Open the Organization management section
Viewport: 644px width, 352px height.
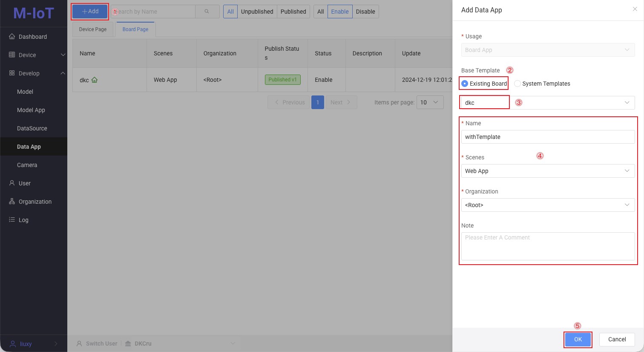click(x=34, y=202)
